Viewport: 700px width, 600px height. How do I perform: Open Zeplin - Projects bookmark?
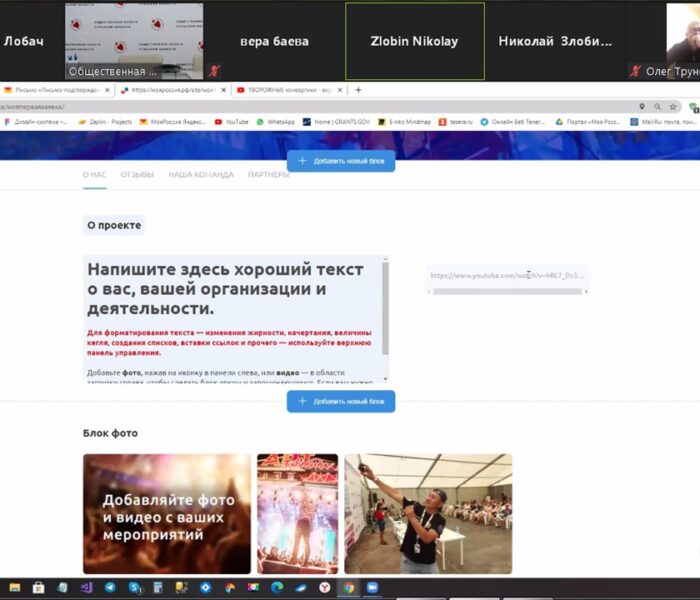pos(105,122)
